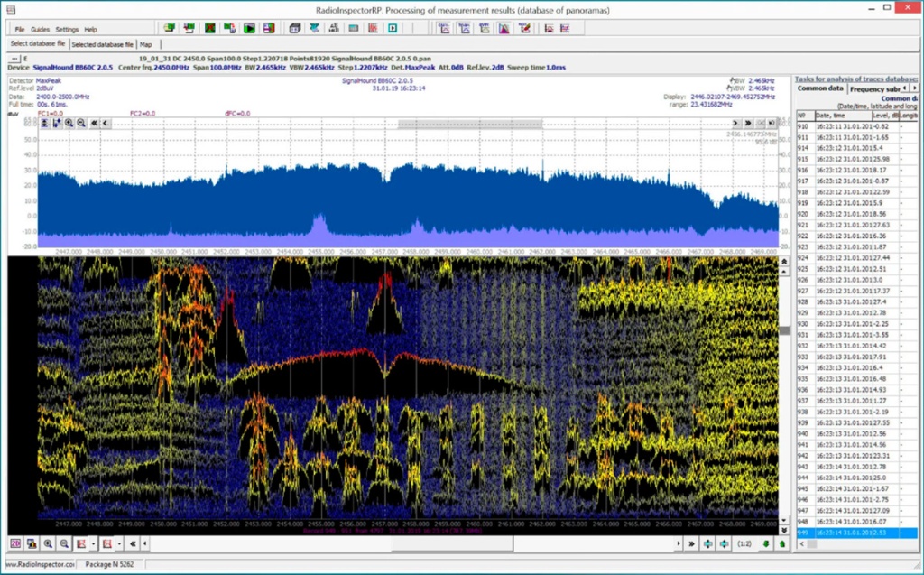The width and height of the screenshot is (924, 575).
Task: Click the green play icon in top toolbar
Action: coord(248,28)
